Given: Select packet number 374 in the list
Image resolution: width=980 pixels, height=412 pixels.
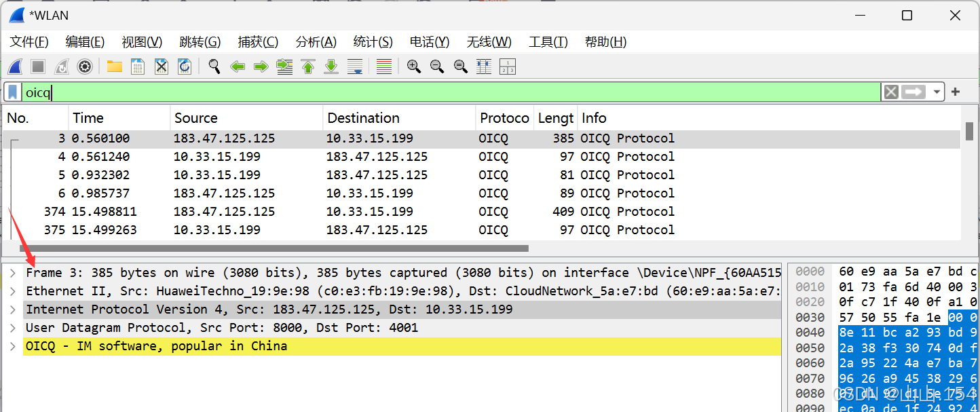Looking at the screenshot, I should (482, 212).
